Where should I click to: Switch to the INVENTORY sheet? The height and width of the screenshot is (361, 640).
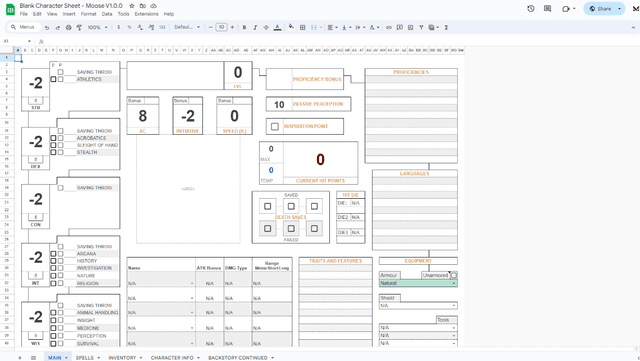(x=122, y=358)
